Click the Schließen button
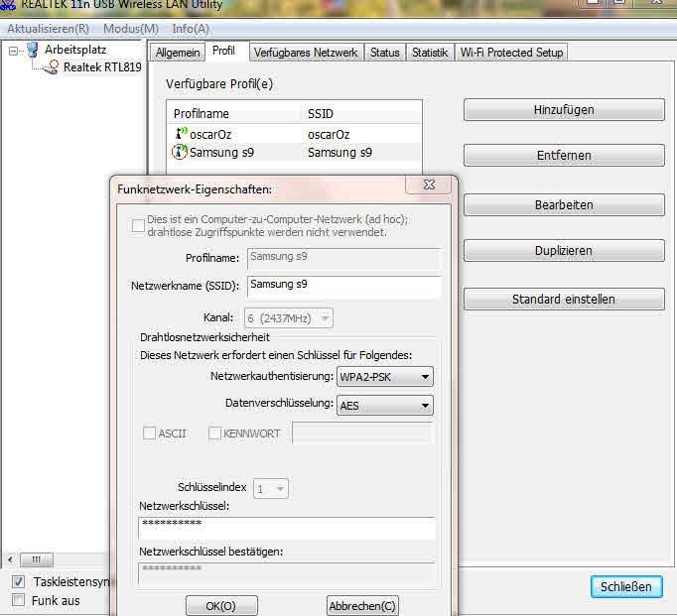 [626, 586]
